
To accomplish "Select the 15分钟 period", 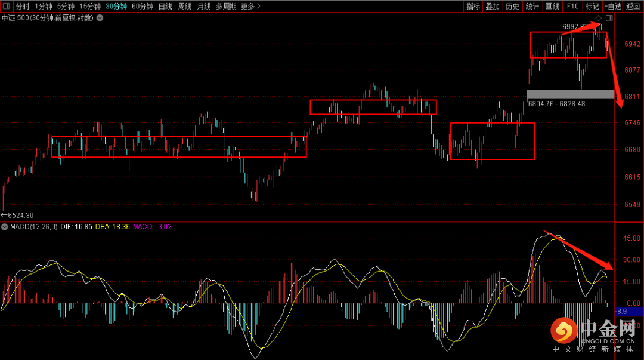I will coord(90,6).
